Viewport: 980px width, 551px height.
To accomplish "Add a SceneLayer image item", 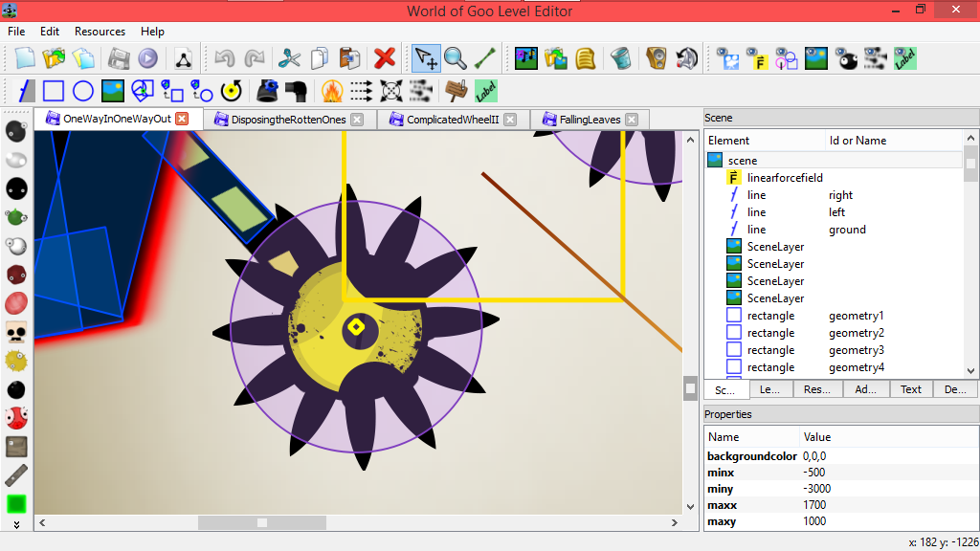I will click(113, 91).
